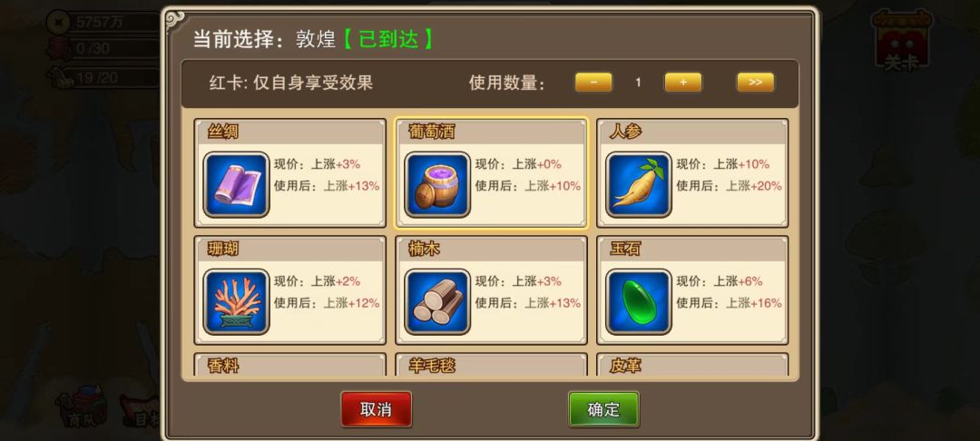Pick the ginseng (人参) root icon
Screen dimensions: 980x441
[639, 185]
